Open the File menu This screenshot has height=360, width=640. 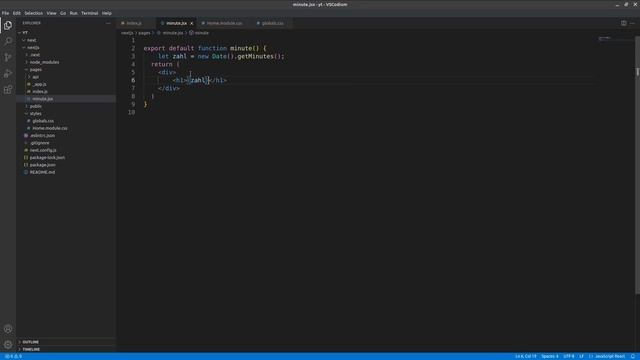pyautogui.click(x=5, y=13)
